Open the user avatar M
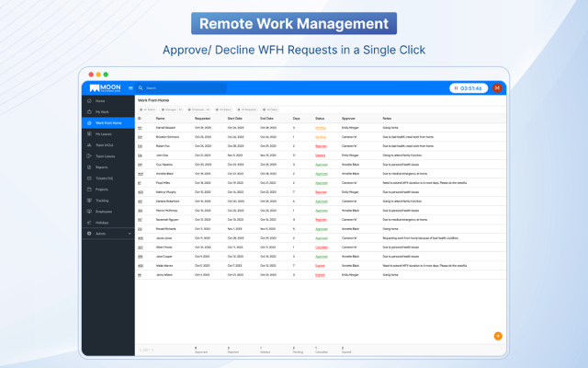The image size is (588, 368). [x=497, y=88]
